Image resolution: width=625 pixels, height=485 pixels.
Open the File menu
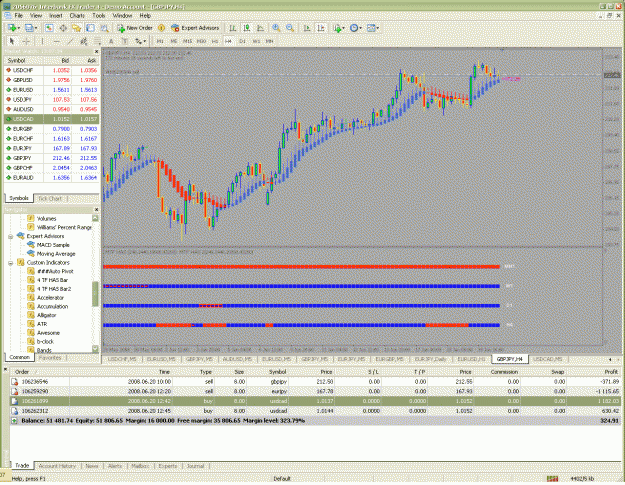tap(18, 16)
